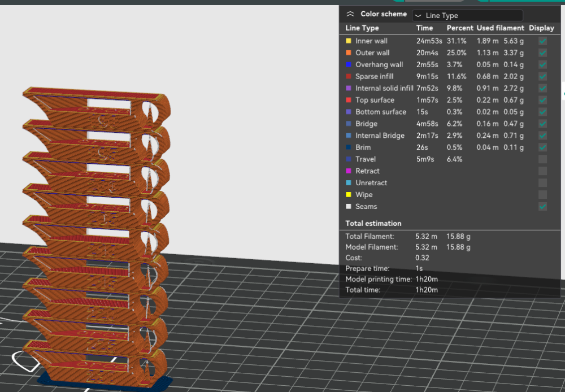Image resolution: width=565 pixels, height=392 pixels.
Task: Click the orange Outer wall color swatch
Action: 349,53
